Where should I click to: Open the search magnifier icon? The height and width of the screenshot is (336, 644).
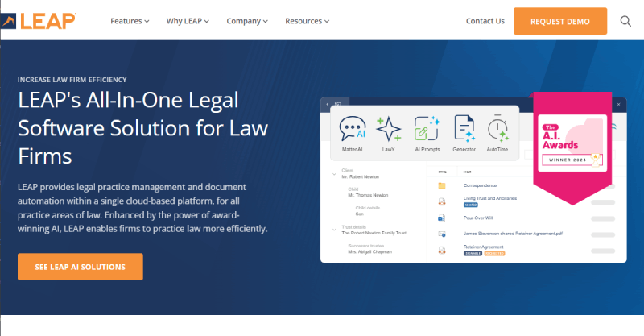coord(625,21)
